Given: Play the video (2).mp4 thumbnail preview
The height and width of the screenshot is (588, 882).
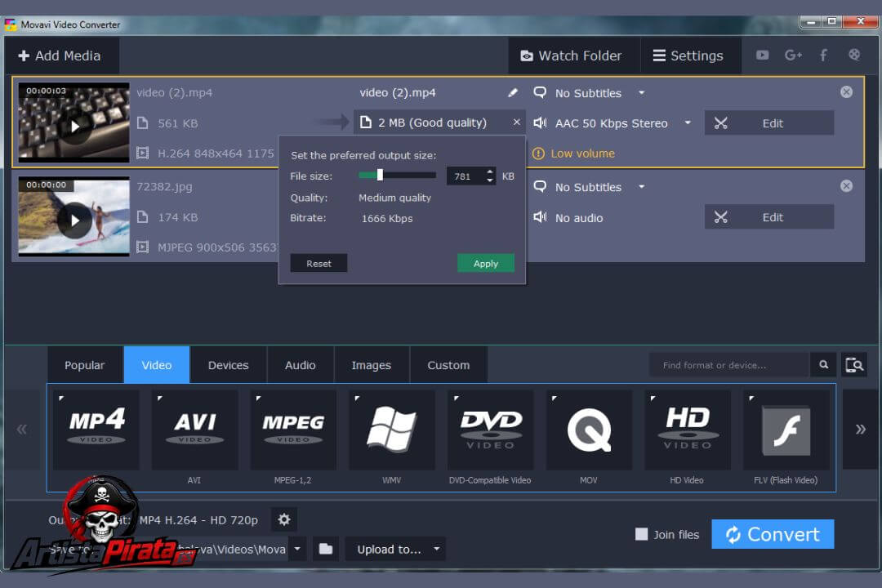Looking at the screenshot, I should click(75, 127).
